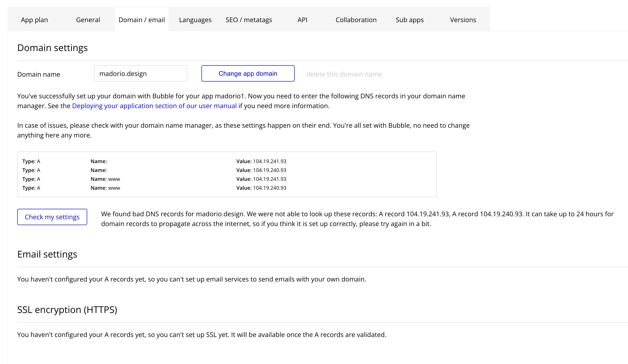
Task: Click the Check my settings button
Action: tap(52, 217)
